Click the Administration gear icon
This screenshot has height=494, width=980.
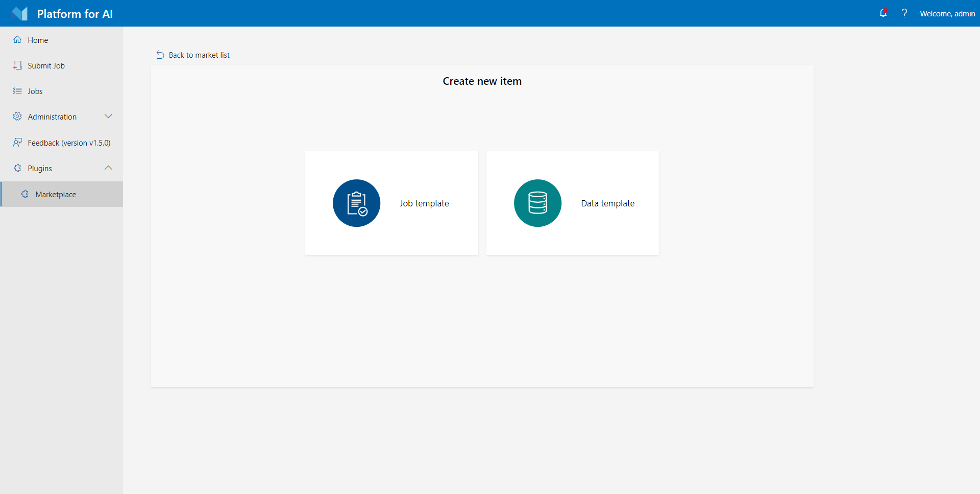coord(17,116)
